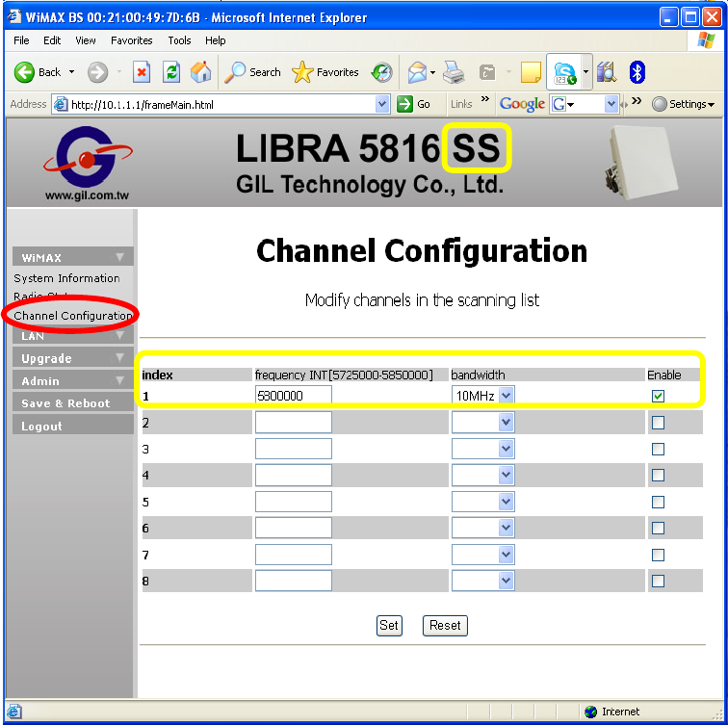Click the GIL logo image
Viewport: 728px width, 725px height.
tap(88, 163)
